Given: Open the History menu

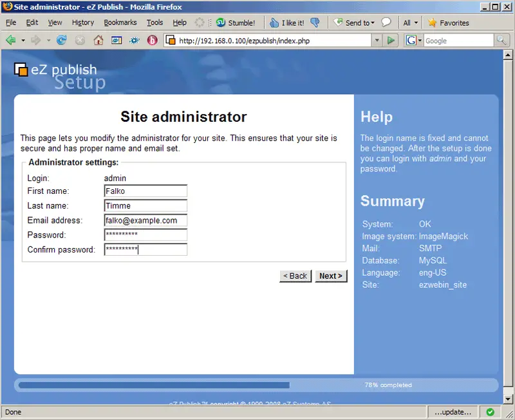Looking at the screenshot, I should (x=83, y=23).
